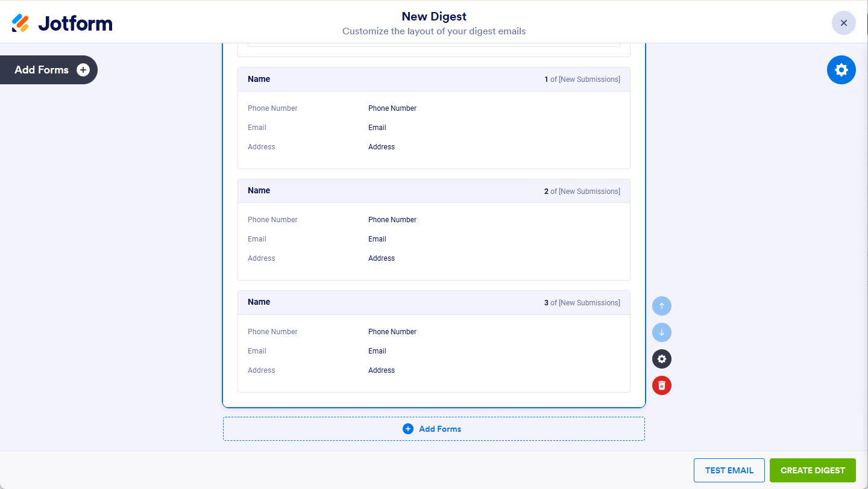Select the second submission Name header
Image resolution: width=868 pixels, height=489 pixels.
pyautogui.click(x=259, y=190)
